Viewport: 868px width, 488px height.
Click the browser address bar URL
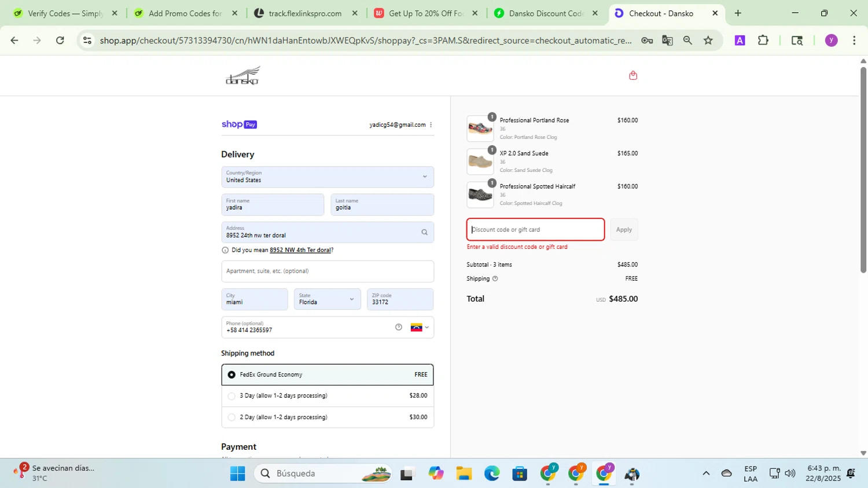(365, 41)
